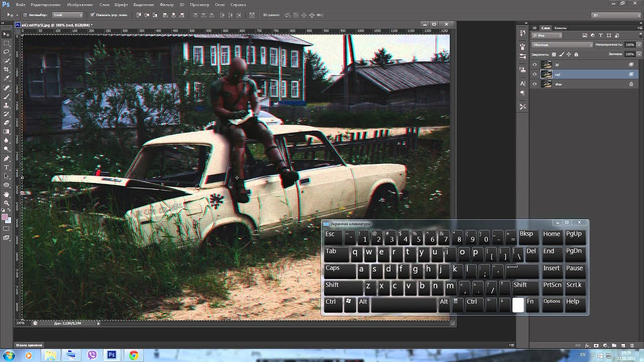Image resolution: width=644 pixels, height=362 pixels.
Task: Select the Eraser tool
Action: (x=7, y=123)
